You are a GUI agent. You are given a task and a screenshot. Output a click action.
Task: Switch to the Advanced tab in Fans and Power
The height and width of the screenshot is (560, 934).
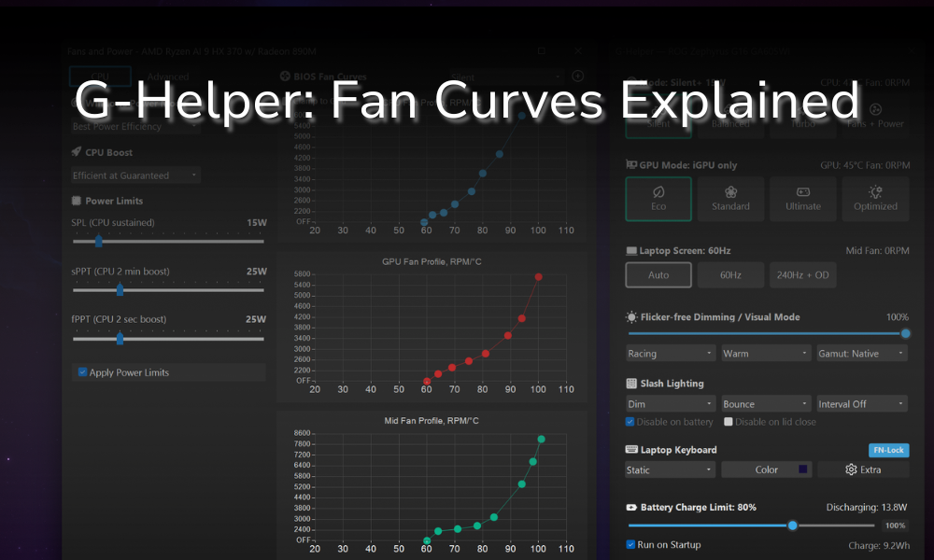pos(168,77)
